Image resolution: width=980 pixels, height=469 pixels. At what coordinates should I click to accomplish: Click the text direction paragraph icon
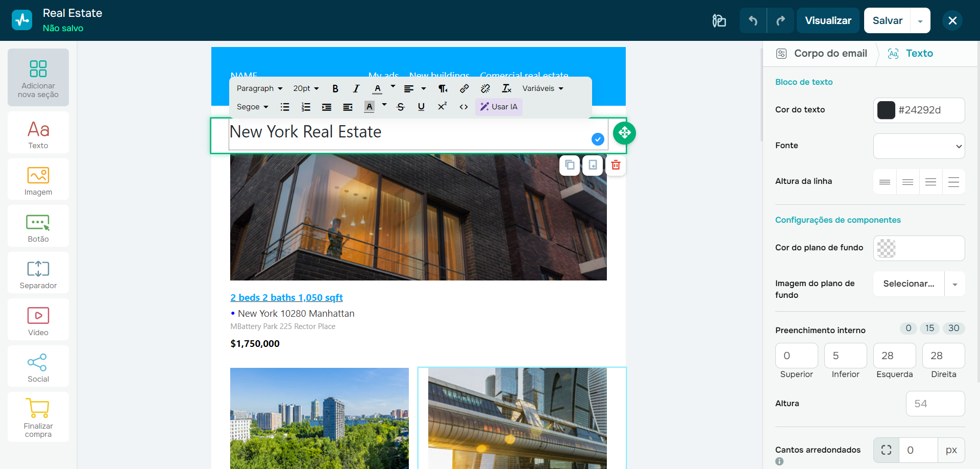[443, 88]
